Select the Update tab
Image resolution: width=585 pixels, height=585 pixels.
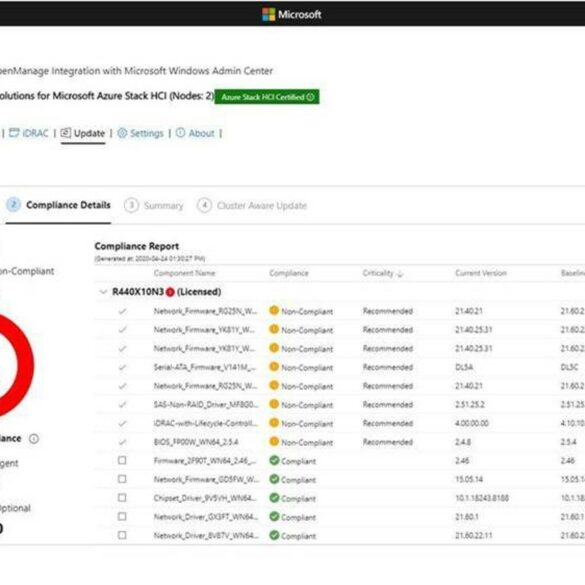point(83,133)
